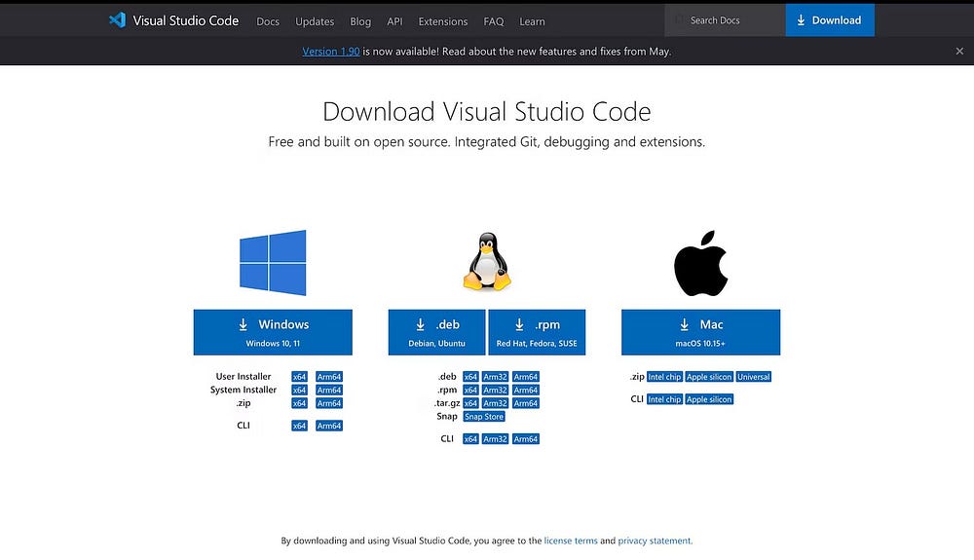This screenshot has height=560, width=974.
Task: Download the .rpm Red Hat package
Action: pyautogui.click(x=537, y=332)
